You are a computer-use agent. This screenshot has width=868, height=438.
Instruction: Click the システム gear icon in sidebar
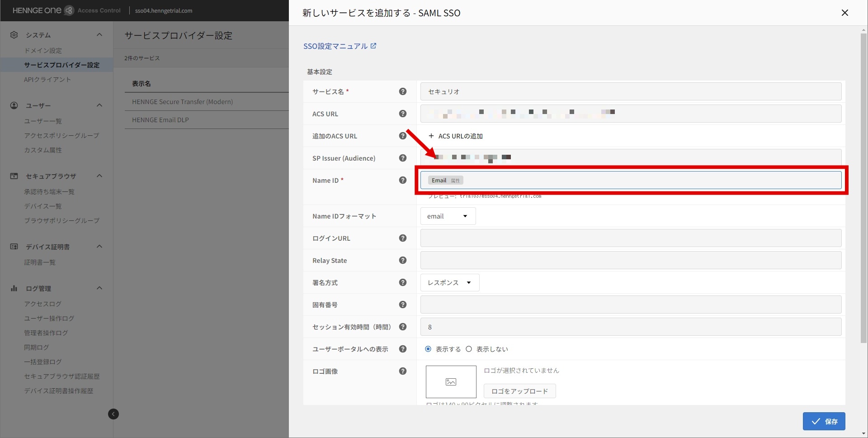tap(14, 35)
